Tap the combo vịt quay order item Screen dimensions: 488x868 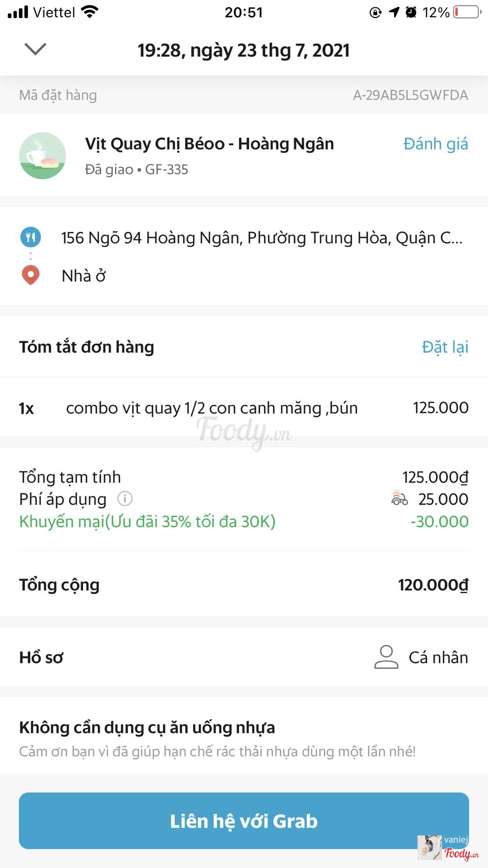click(211, 408)
